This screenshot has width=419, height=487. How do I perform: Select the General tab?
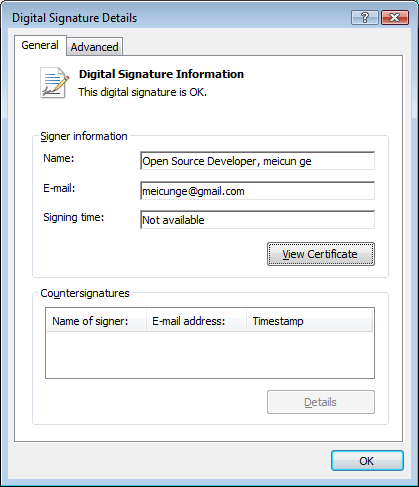[40, 45]
